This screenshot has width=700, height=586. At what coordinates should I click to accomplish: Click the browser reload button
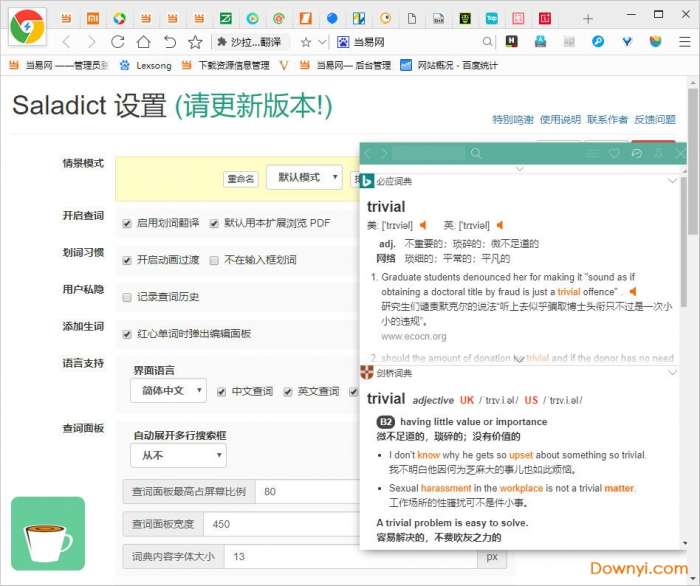(x=118, y=42)
